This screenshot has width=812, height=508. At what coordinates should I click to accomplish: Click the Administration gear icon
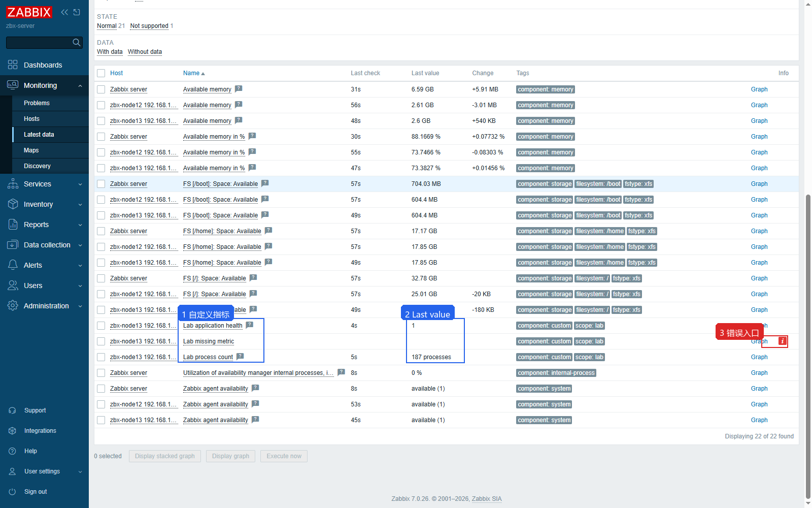tap(13, 306)
